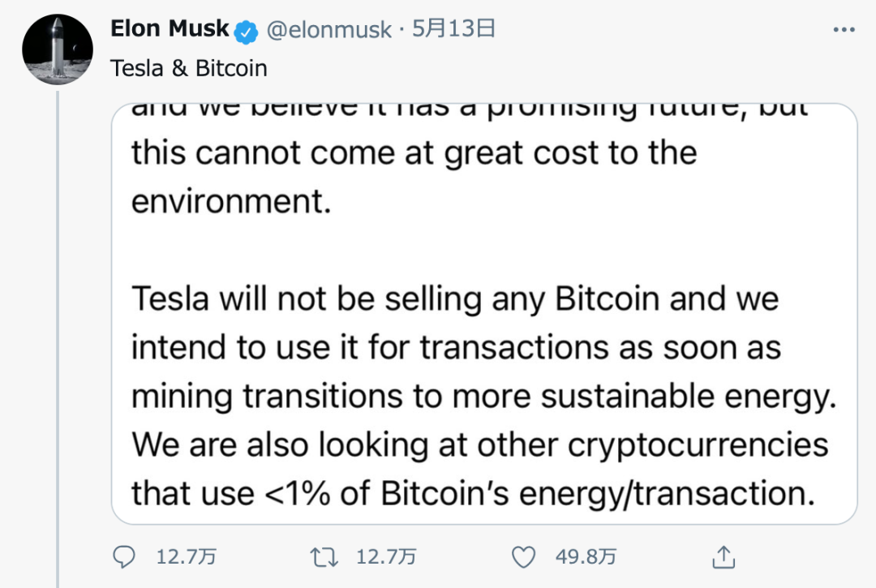Open the @elonmusk handle link

(x=328, y=29)
